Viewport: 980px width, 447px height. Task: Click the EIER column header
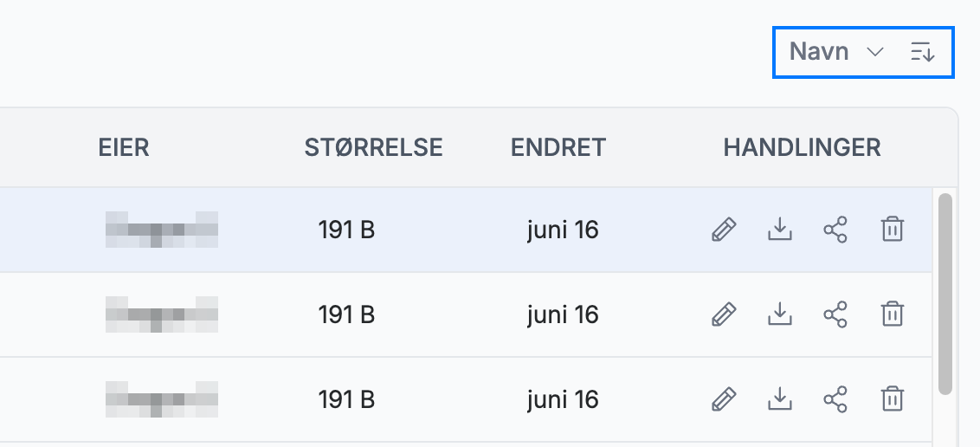tap(124, 148)
